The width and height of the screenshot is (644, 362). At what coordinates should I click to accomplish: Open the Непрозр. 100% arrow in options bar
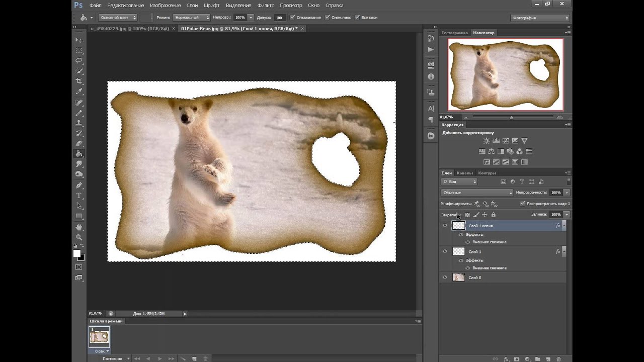coord(251,18)
